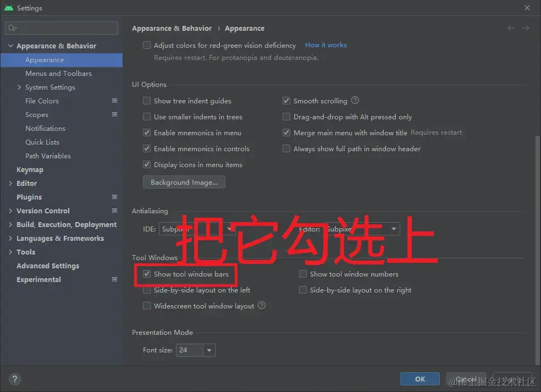Uncheck Display icons in menu items

click(x=147, y=164)
